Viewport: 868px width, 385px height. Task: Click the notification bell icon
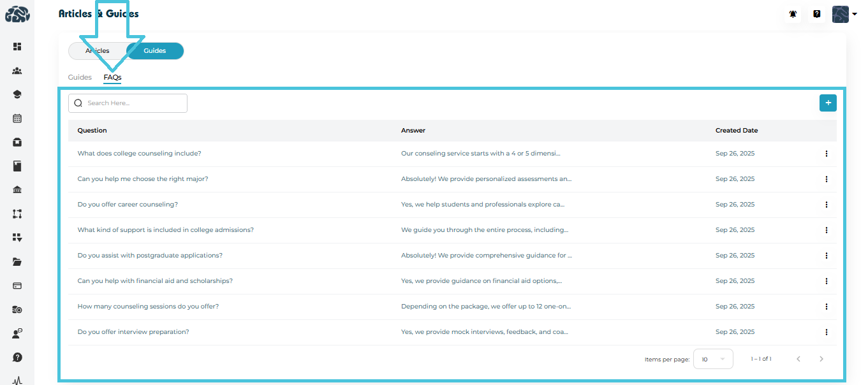click(x=793, y=14)
